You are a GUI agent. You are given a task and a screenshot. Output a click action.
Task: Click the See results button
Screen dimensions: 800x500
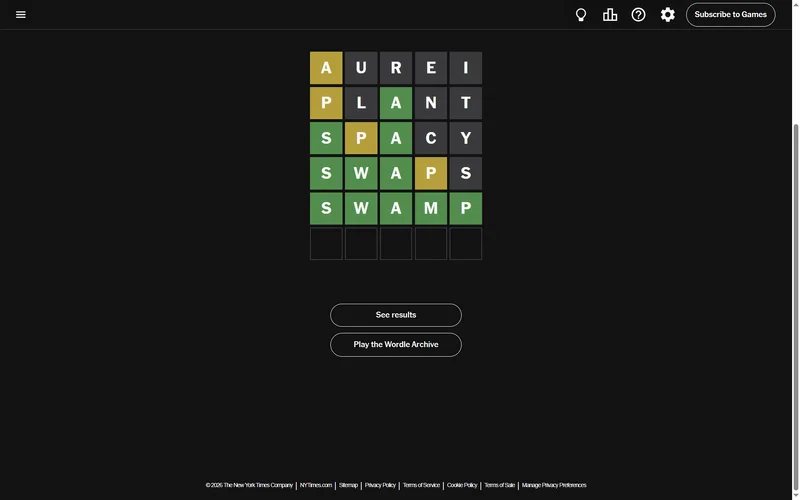[396, 315]
